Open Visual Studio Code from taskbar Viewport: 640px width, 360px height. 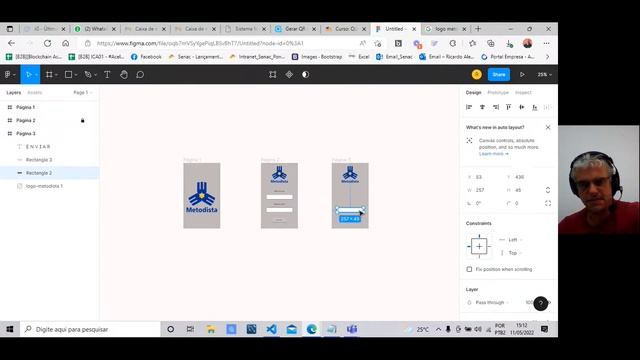coord(271,329)
